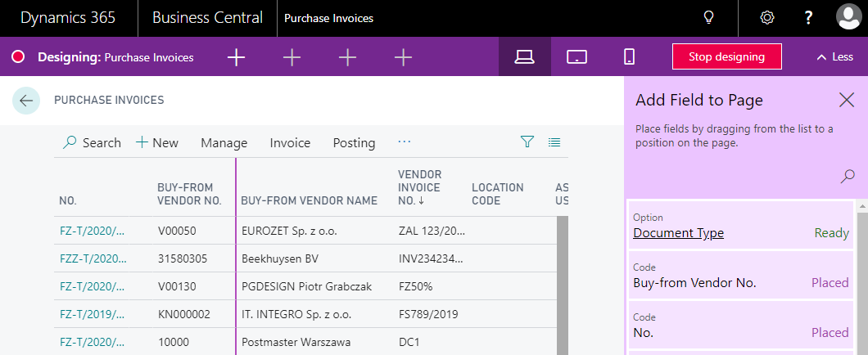Select vendor number V00130 cell
The width and height of the screenshot is (868, 355).
point(177,285)
